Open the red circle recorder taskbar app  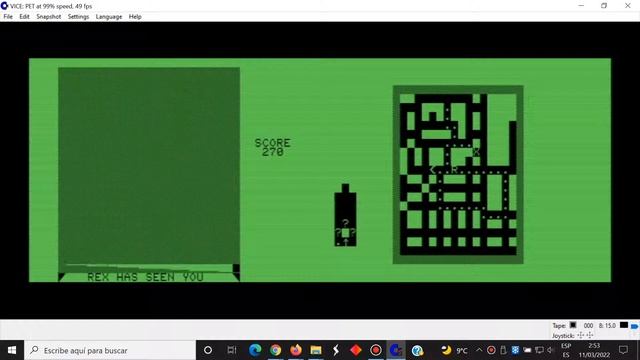(x=376, y=350)
